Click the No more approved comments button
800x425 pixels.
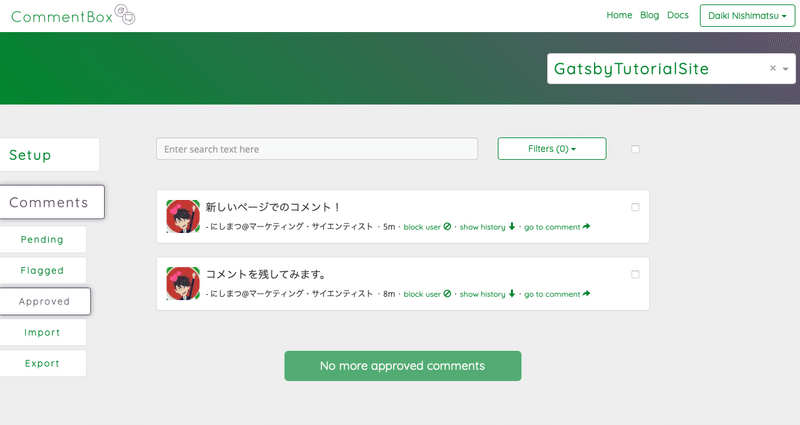[403, 366]
